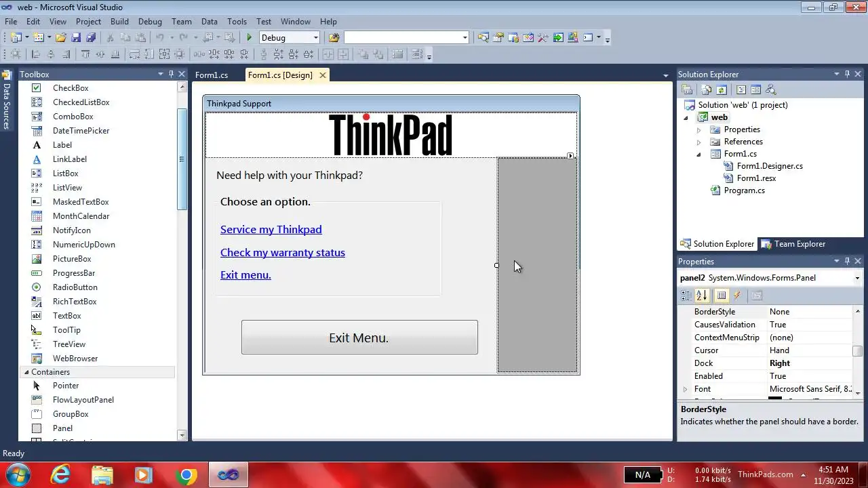868x488 pixels.
Task: Click the Google Chrome icon in taskbar
Action: coord(187,475)
